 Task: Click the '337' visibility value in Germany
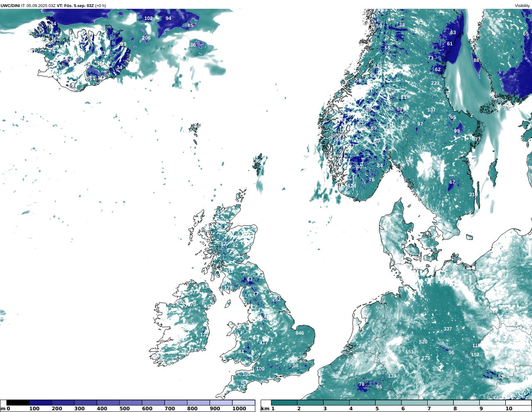[448, 329]
